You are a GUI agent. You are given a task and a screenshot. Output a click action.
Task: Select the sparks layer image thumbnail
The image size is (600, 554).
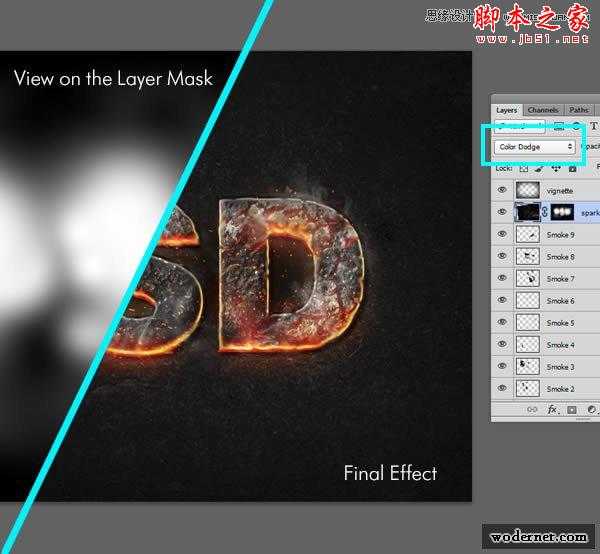coord(528,212)
